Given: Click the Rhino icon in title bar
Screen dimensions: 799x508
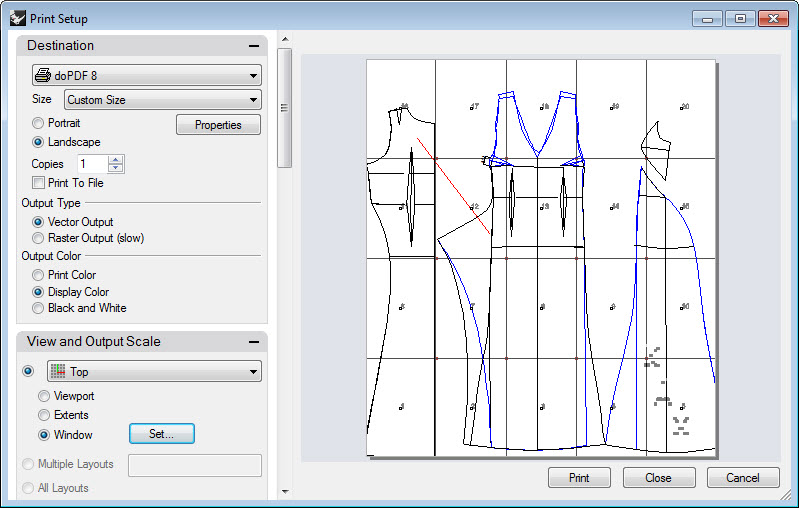Looking at the screenshot, I should (18, 18).
